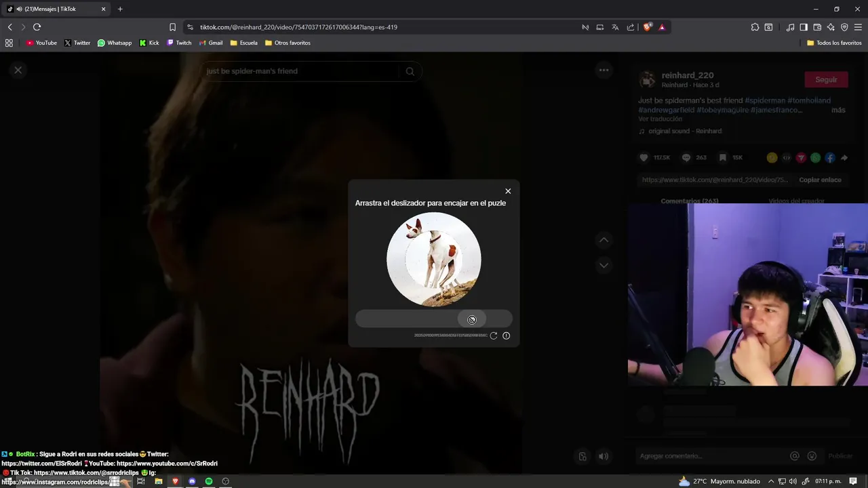Click 'Agregar comentario' input field
Viewport: 868px width, 488px height.
pyautogui.click(x=712, y=456)
